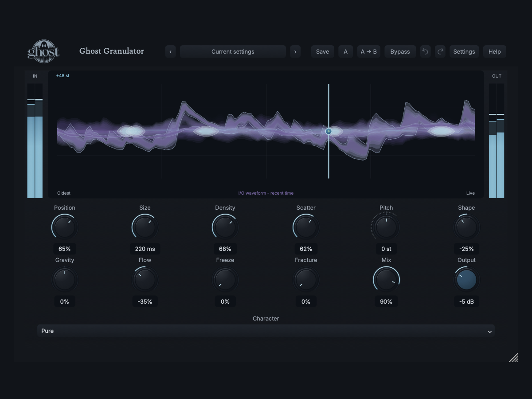Click the Shape knob
The height and width of the screenshot is (399, 532).
(x=466, y=227)
